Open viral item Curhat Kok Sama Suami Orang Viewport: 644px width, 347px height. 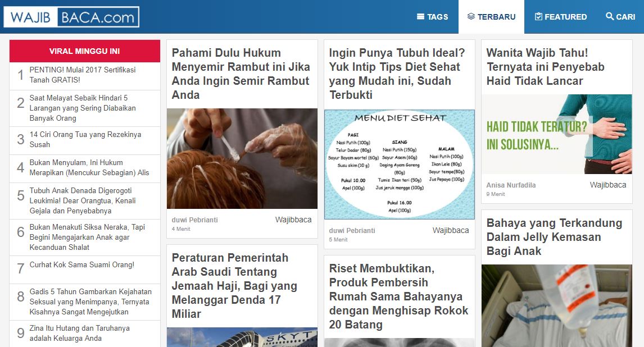click(81, 265)
